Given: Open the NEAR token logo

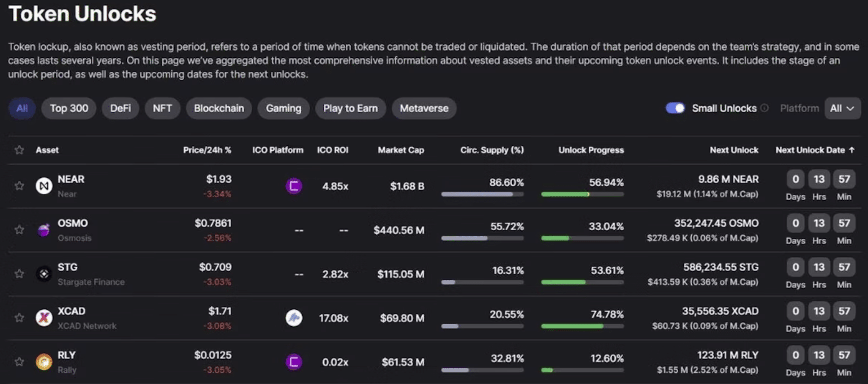Looking at the screenshot, I should pyautogui.click(x=44, y=186).
